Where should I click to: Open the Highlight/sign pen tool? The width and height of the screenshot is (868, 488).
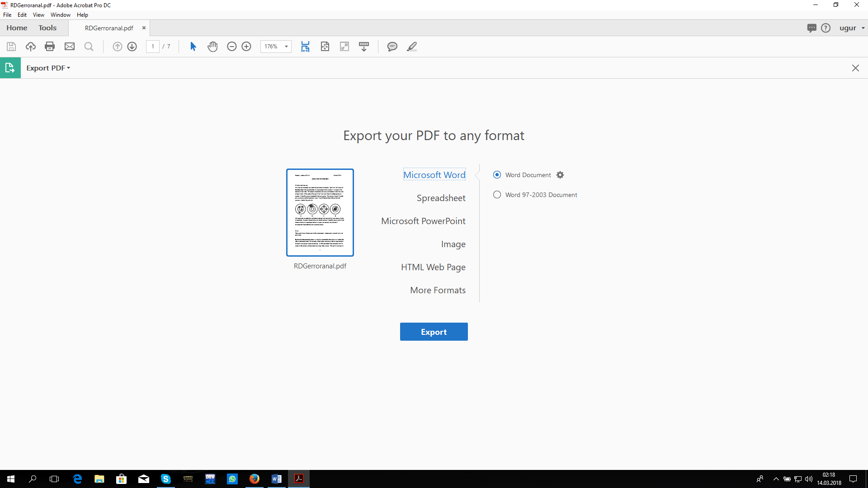pyautogui.click(x=411, y=47)
